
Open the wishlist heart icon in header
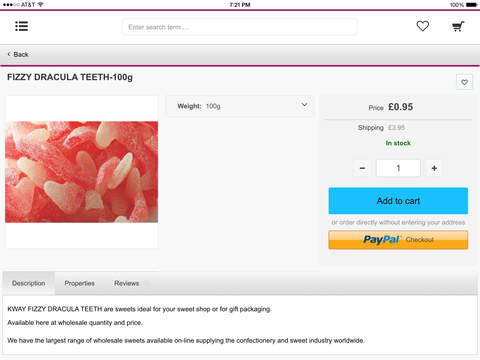(x=423, y=26)
